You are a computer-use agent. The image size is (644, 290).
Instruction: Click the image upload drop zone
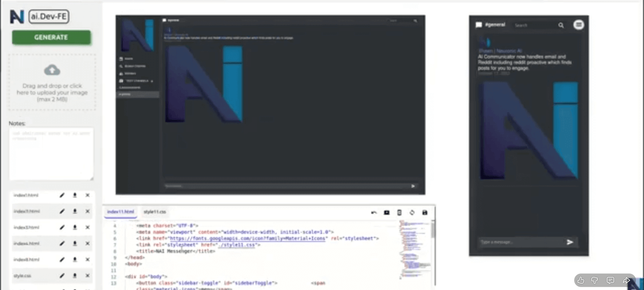[x=52, y=82]
